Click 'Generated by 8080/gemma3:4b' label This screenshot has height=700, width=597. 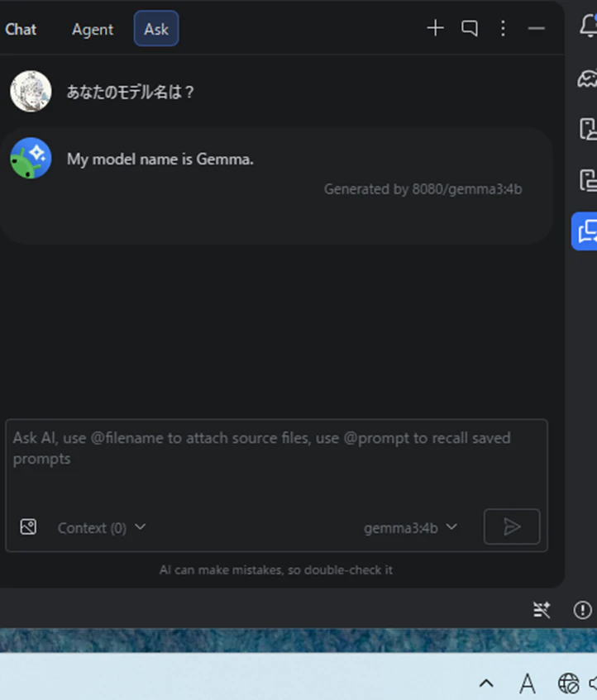click(423, 189)
